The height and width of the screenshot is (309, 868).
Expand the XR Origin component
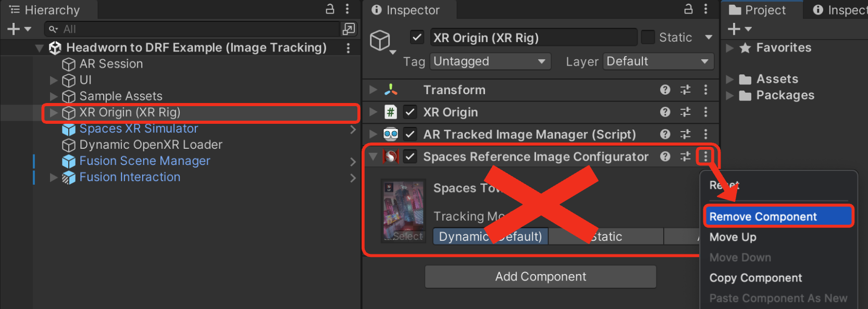click(x=373, y=112)
